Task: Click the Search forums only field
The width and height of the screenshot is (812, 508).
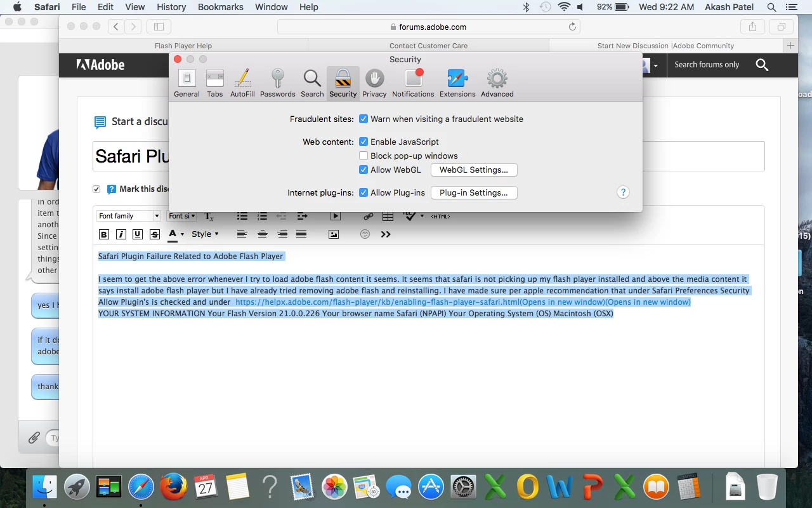Action: (707, 65)
